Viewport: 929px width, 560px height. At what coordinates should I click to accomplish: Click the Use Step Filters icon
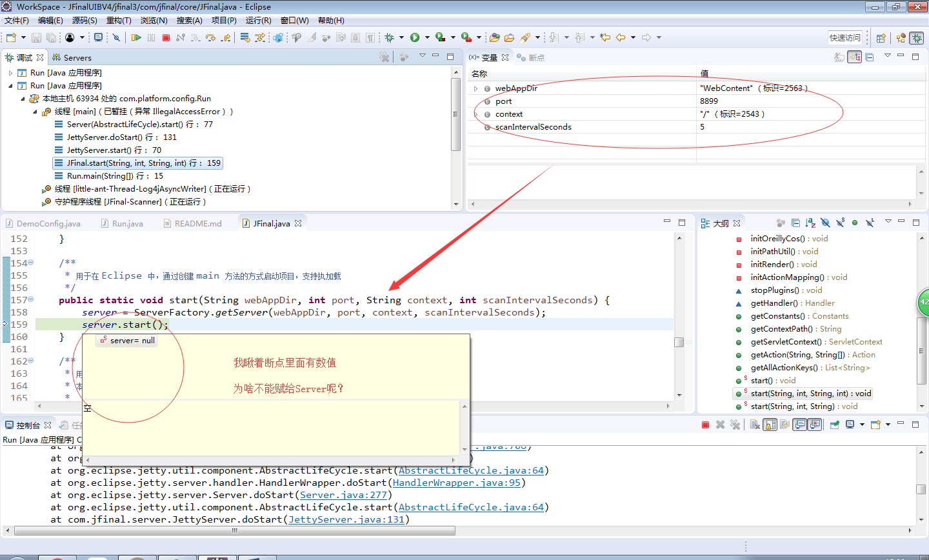pos(260,37)
